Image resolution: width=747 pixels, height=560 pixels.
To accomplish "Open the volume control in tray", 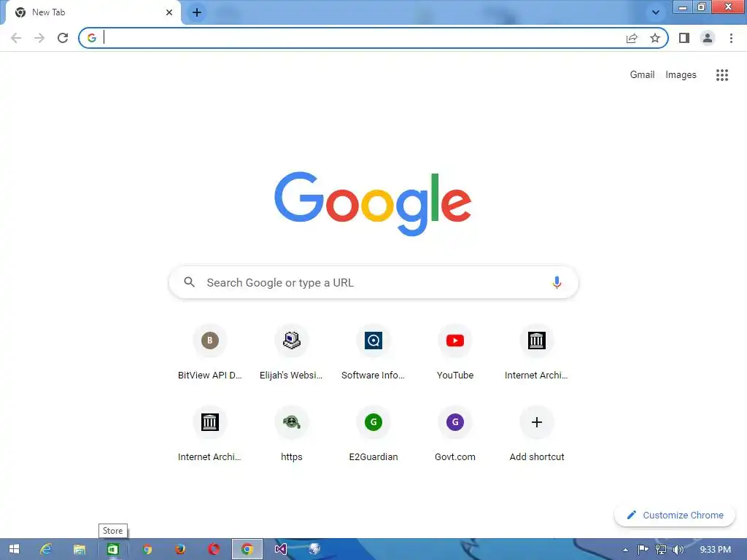I will point(678,550).
